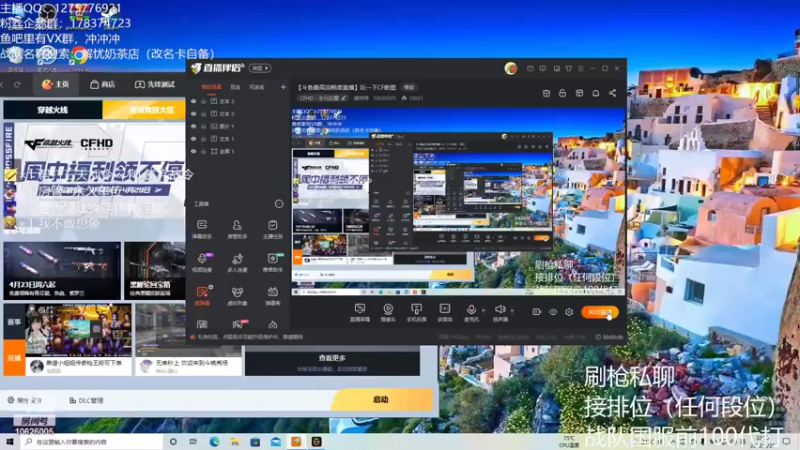
Task: Open the 弹幕助手 tool
Action: [202, 229]
